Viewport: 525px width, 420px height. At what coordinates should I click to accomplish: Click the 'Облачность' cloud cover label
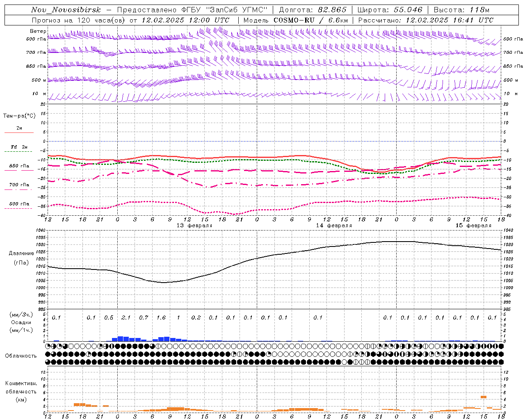21,356
